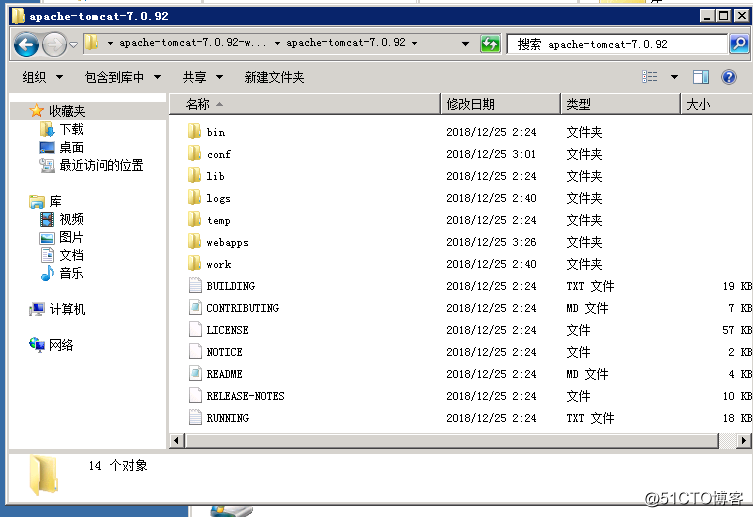This screenshot has height=517, width=753.
Task: Click the webapps date 2018/12/25 3:26
Action: [491, 242]
